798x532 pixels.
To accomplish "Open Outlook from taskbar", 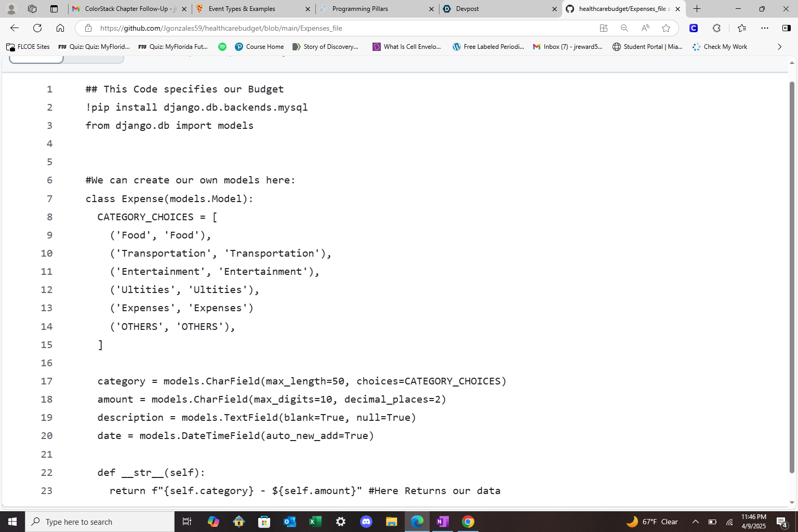I will tap(289, 522).
